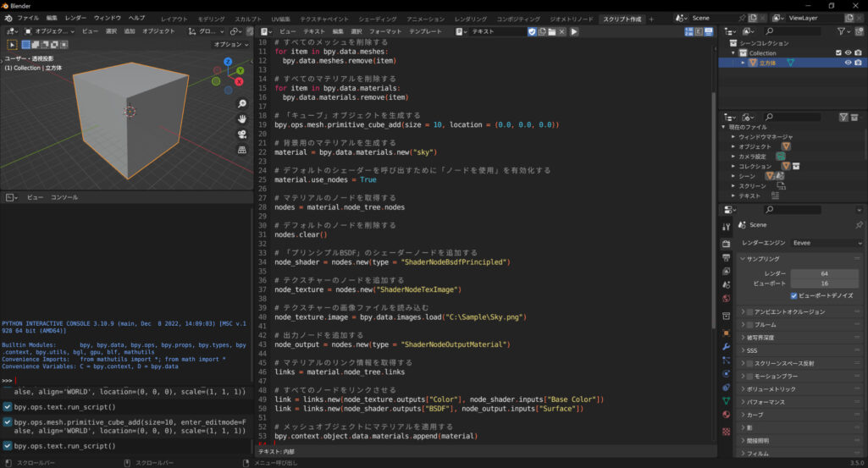Click the レンダー samples value field
Viewport: 868px width, 468px height.
[x=824, y=274]
